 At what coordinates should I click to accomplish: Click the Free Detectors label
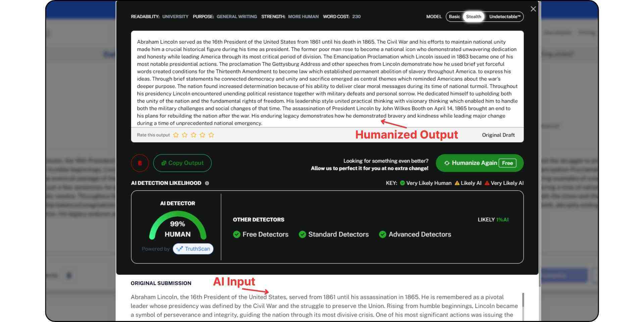coord(265,234)
